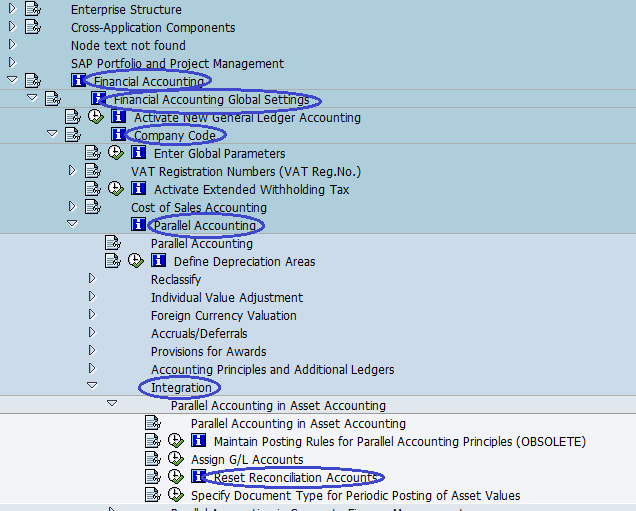Select 'Foreign Currency Valuation' text
Screen dimensions: 636x511
(223, 316)
